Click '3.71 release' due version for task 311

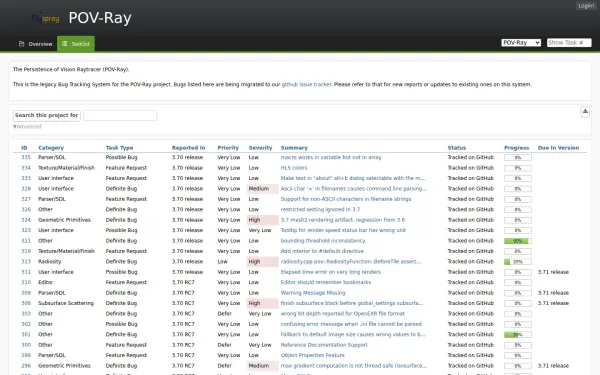(x=553, y=272)
